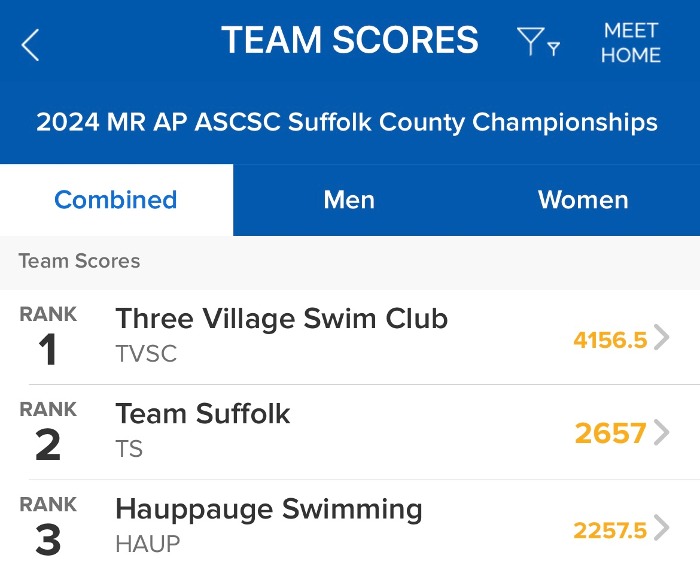Tap the TEAM SCORES page title
The image size is (700, 573).
[350, 41]
